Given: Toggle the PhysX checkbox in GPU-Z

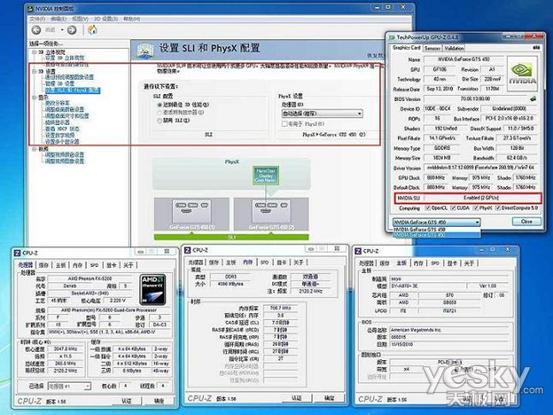Looking at the screenshot, I should (476, 208).
